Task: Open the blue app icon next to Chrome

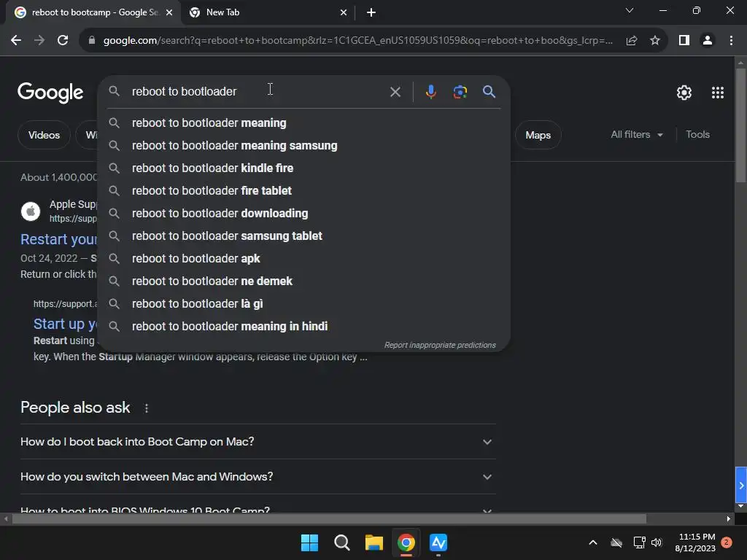Action: 438,542
